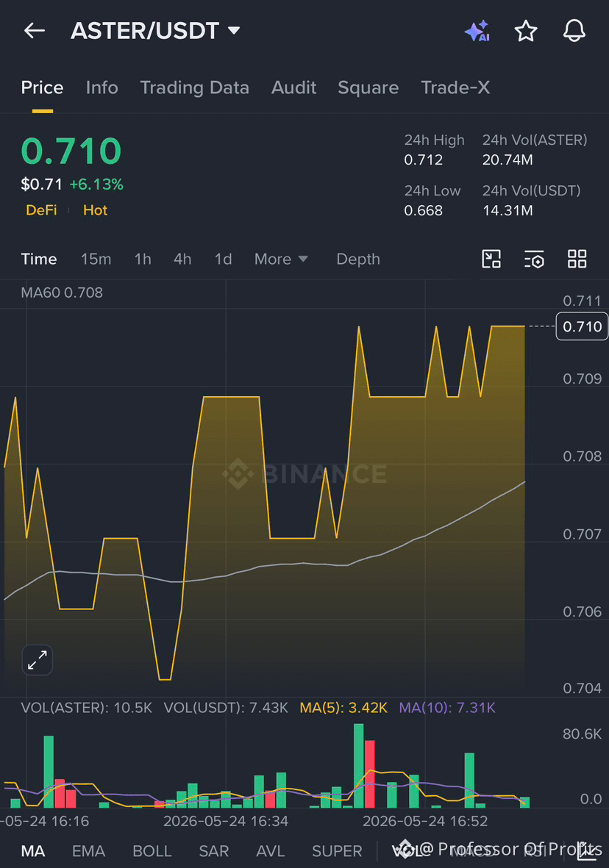
Task: Expand chart to fullscreen with arrows icon
Action: pos(37,660)
